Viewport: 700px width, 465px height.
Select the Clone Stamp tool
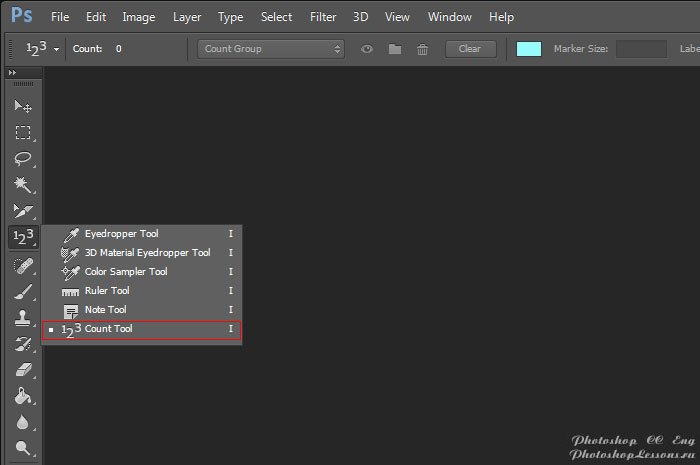point(22,318)
